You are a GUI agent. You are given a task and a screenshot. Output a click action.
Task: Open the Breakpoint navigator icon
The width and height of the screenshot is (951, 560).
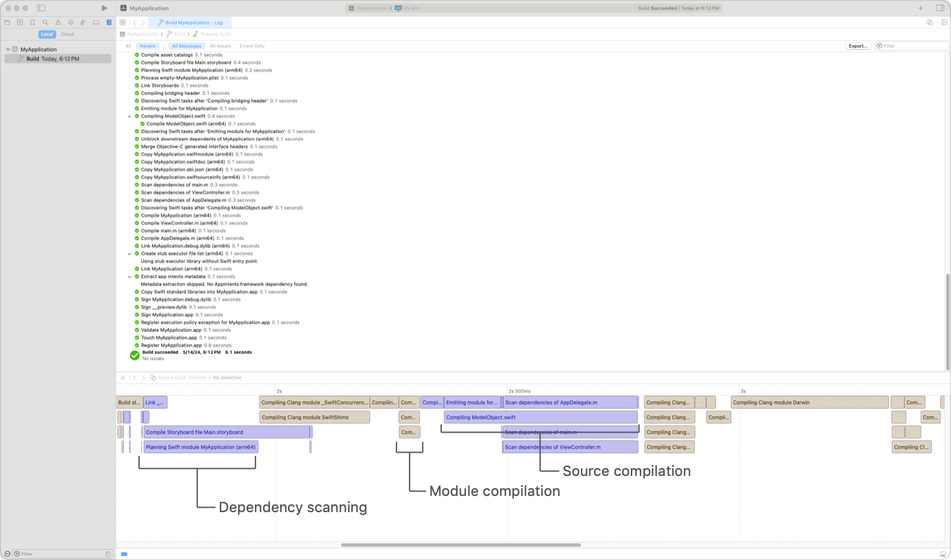pyautogui.click(x=96, y=23)
